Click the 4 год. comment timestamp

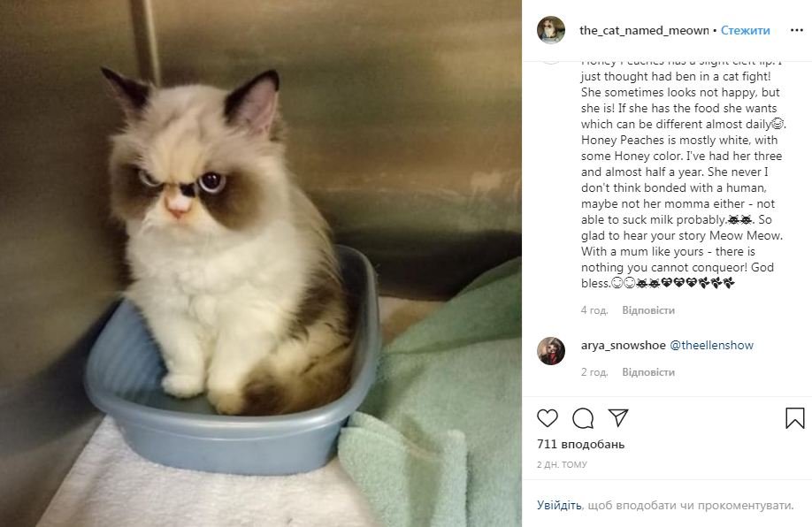(x=594, y=310)
